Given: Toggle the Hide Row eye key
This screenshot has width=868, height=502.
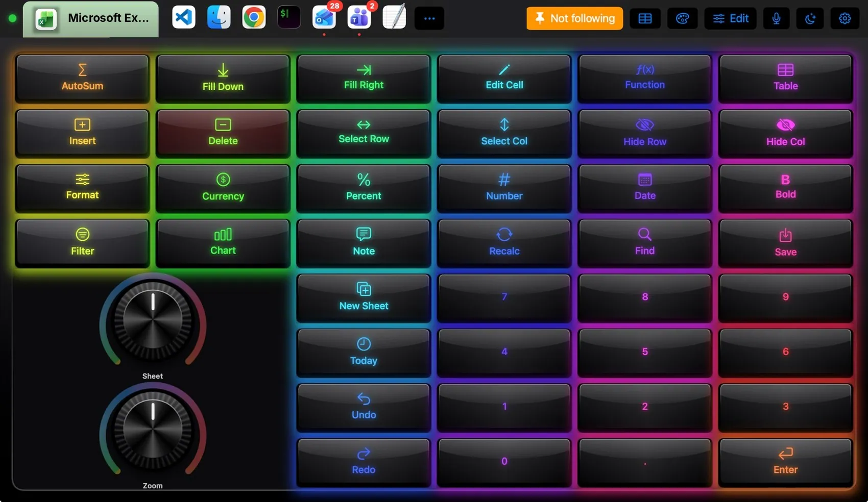Looking at the screenshot, I should (645, 133).
